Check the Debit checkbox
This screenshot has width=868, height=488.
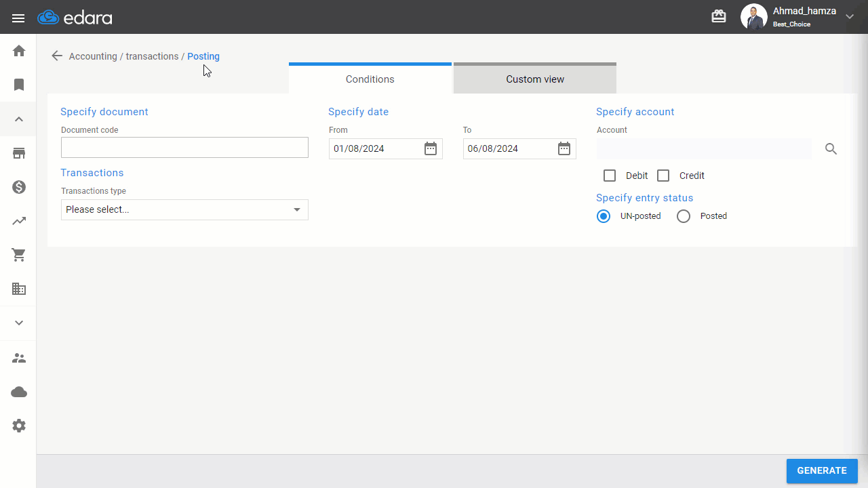coord(610,176)
